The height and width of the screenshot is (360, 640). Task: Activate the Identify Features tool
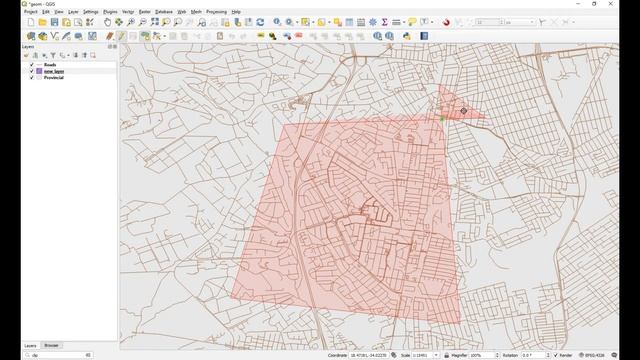(277, 22)
